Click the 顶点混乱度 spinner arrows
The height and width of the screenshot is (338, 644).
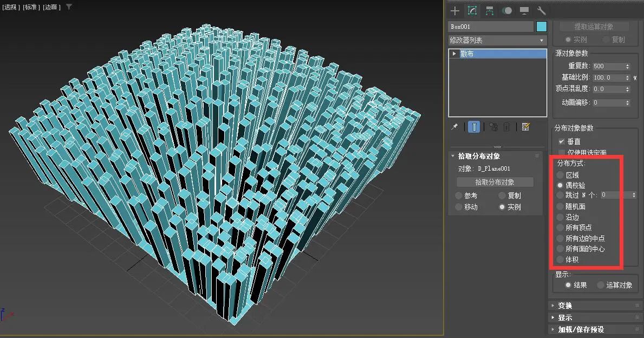tap(628, 89)
